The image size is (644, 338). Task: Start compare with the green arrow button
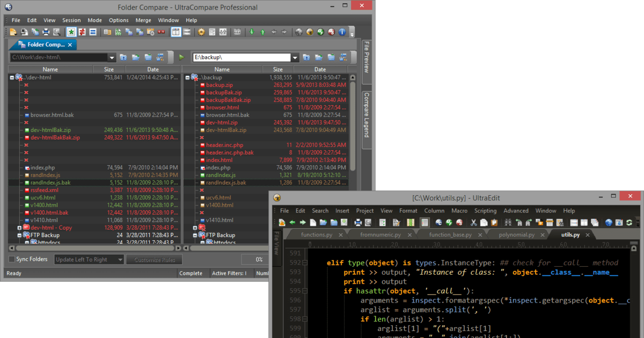(181, 57)
